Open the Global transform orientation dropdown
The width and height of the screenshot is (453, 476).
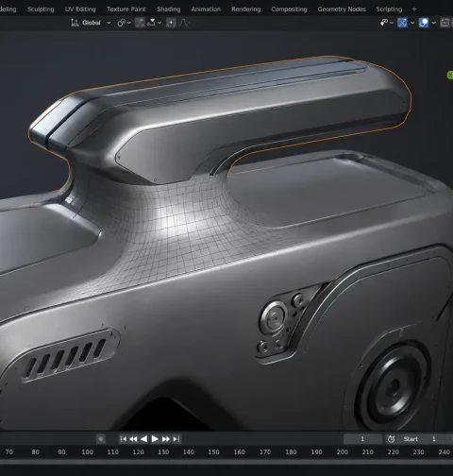click(x=91, y=23)
